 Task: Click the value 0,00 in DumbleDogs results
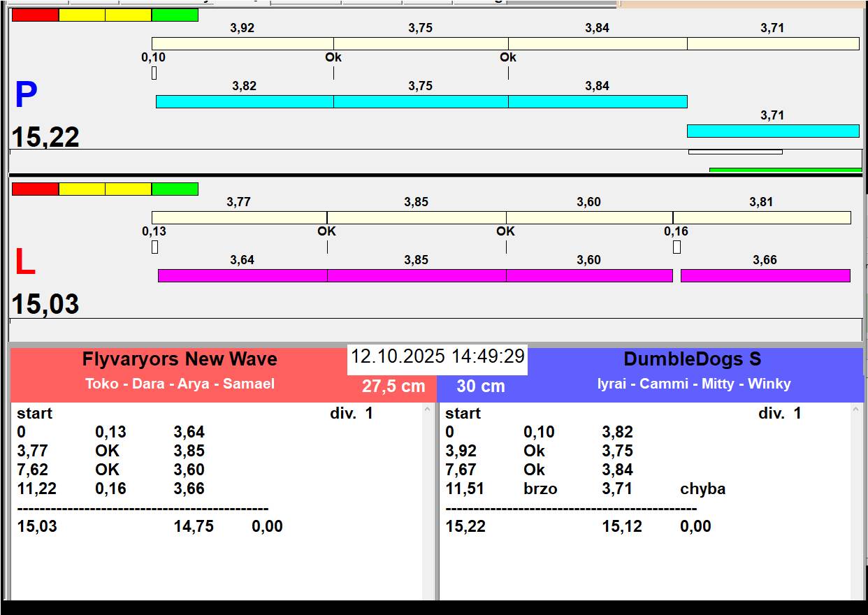(x=695, y=526)
